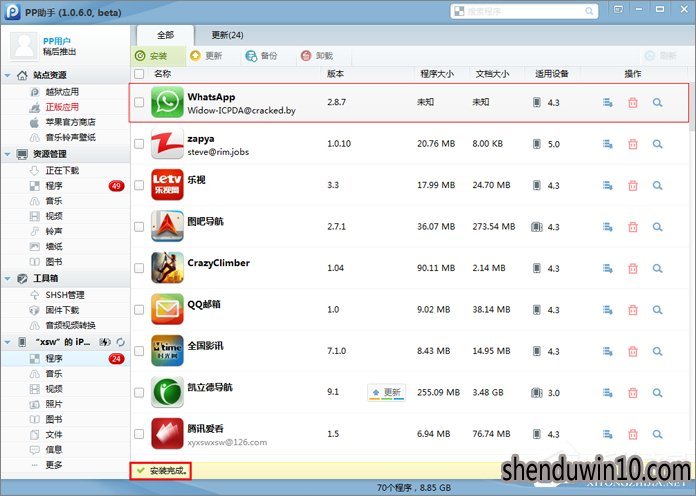Viewport: 696px width, 496px height.
Task: Click the WhatsApp app icon
Action: point(167,102)
